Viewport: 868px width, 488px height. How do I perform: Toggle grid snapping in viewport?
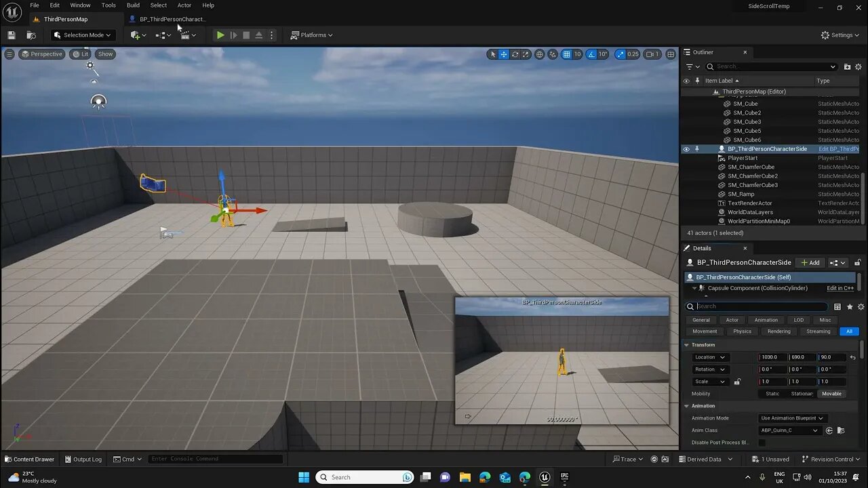[x=567, y=54]
